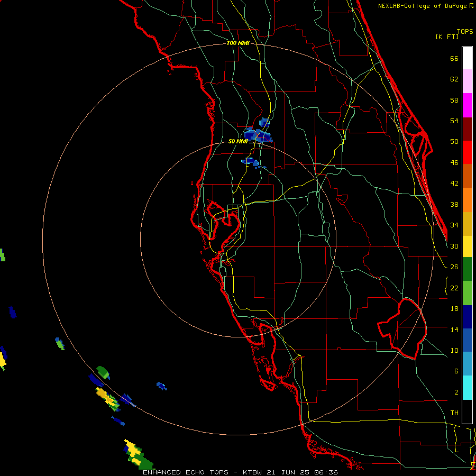Click the light green legend swatch
The image size is (476, 476).
tap(467, 293)
